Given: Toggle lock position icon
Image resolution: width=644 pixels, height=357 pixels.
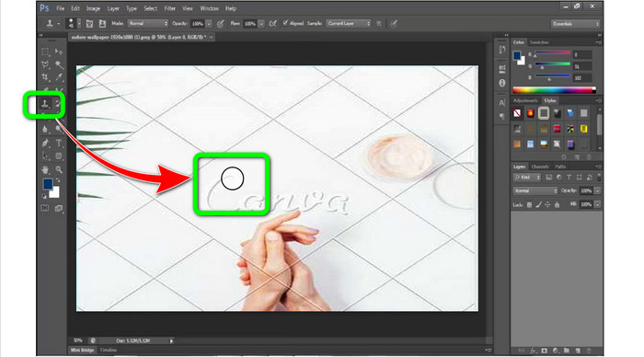Looking at the screenshot, I should pyautogui.click(x=547, y=204).
